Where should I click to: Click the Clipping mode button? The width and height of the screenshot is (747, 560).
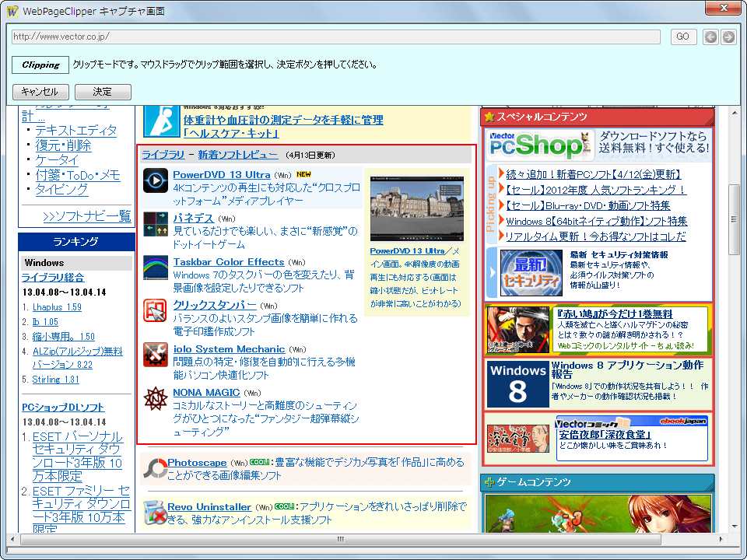click(x=40, y=65)
